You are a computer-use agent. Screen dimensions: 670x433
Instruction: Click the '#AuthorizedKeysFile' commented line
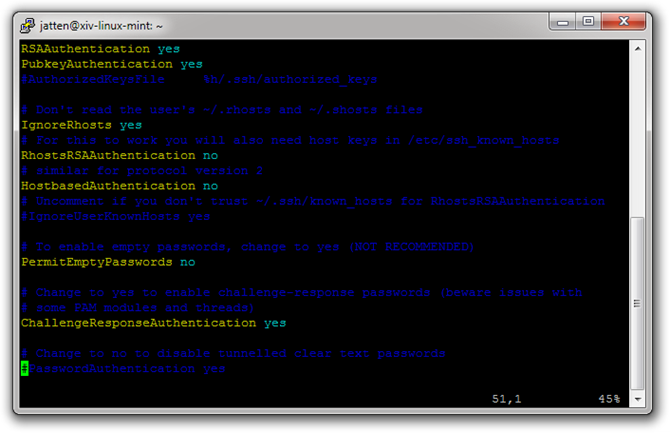[x=199, y=80]
